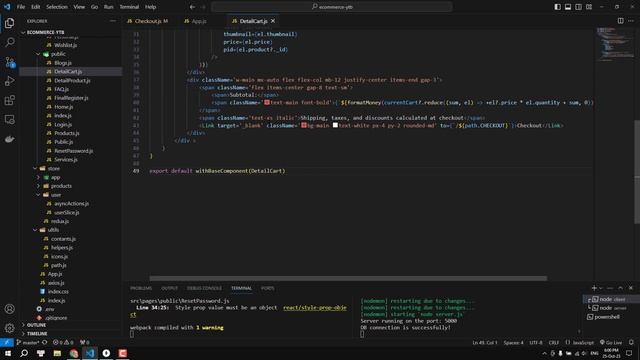640x360 pixels.
Task: Open the new terminal launch profile dropdown
Action: point(600,288)
